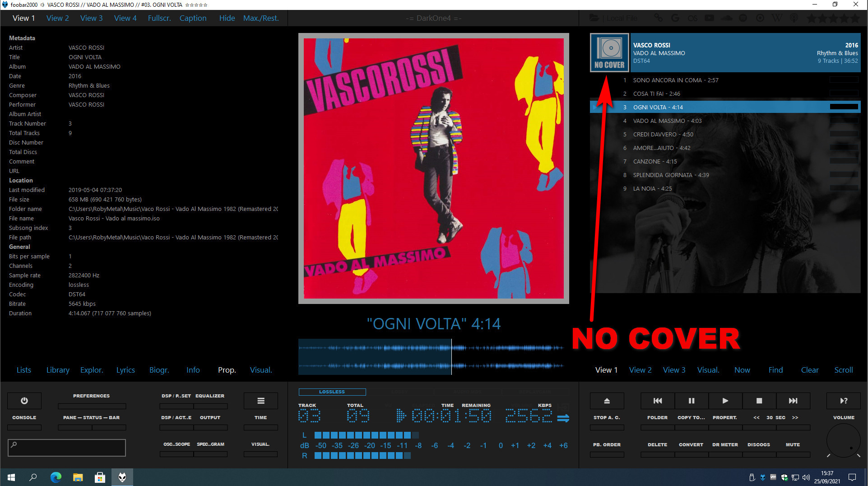Skip to the next track
This screenshot has height=486, width=868.
[793, 401]
